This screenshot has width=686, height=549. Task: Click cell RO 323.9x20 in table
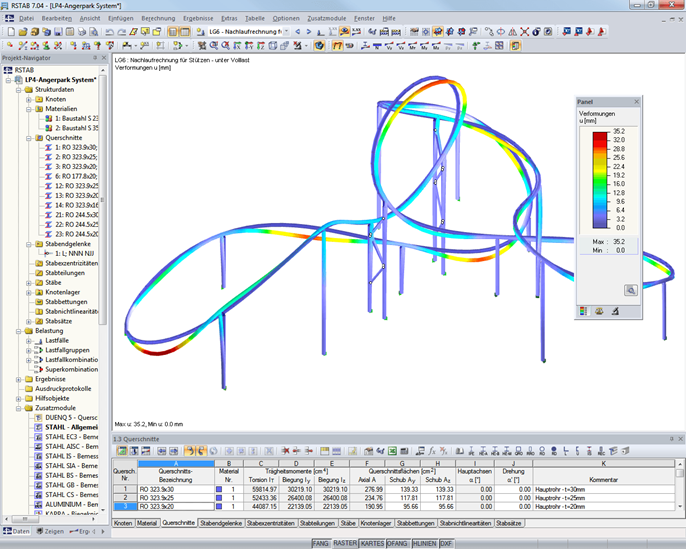177,507
